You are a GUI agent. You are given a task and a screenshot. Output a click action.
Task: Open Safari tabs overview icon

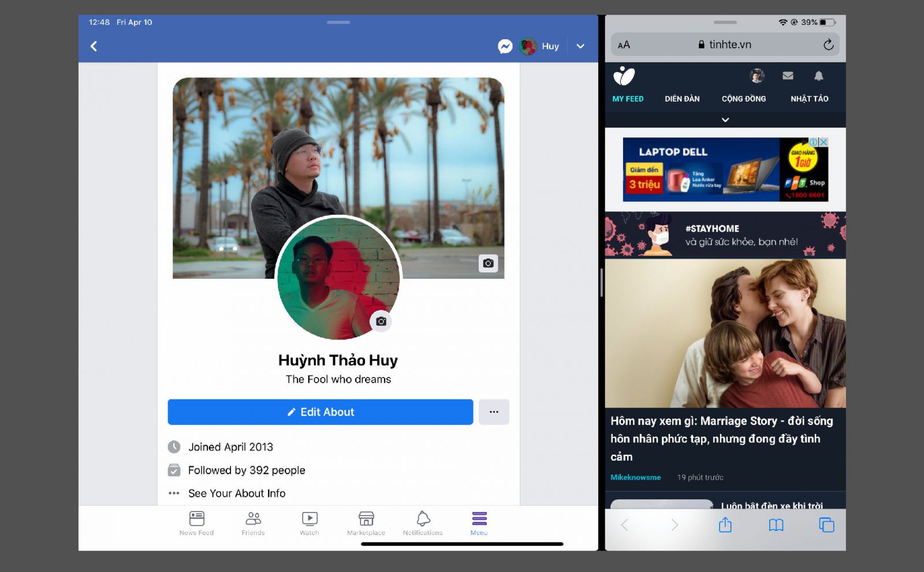[826, 525]
